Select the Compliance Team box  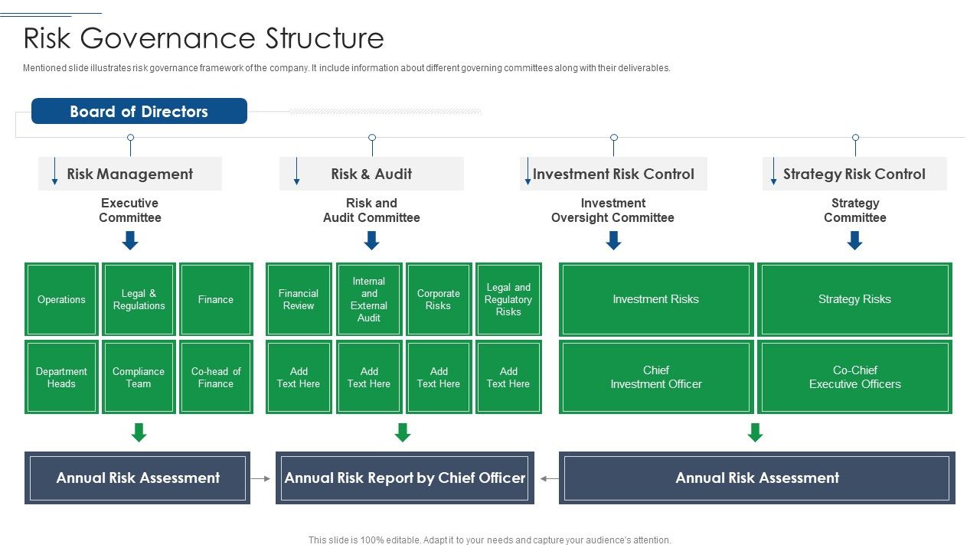(x=139, y=377)
